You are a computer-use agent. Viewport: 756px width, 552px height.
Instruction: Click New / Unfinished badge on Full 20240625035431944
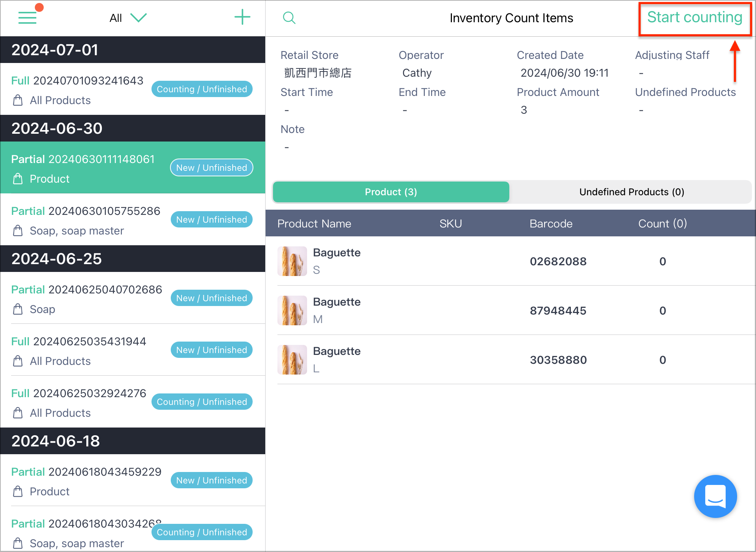(212, 350)
